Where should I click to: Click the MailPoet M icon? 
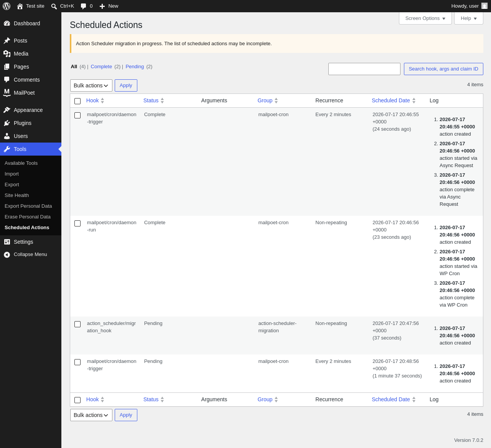7,93
